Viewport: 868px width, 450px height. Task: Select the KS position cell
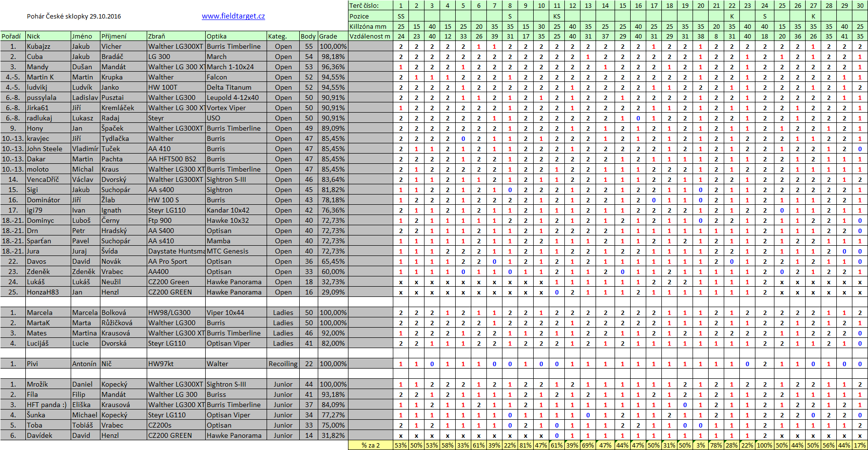(557, 16)
